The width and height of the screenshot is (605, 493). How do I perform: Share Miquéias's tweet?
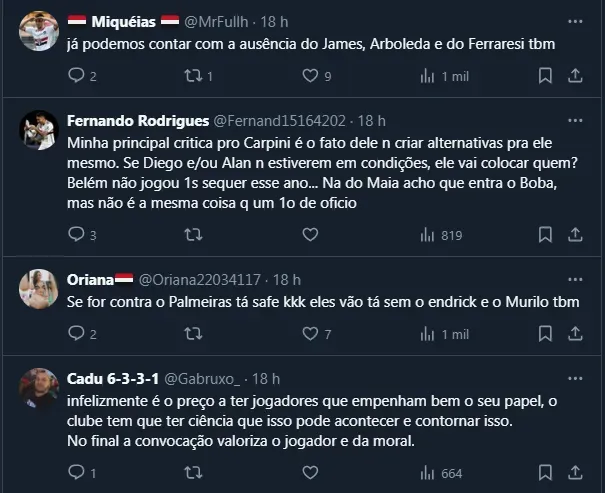click(x=576, y=75)
